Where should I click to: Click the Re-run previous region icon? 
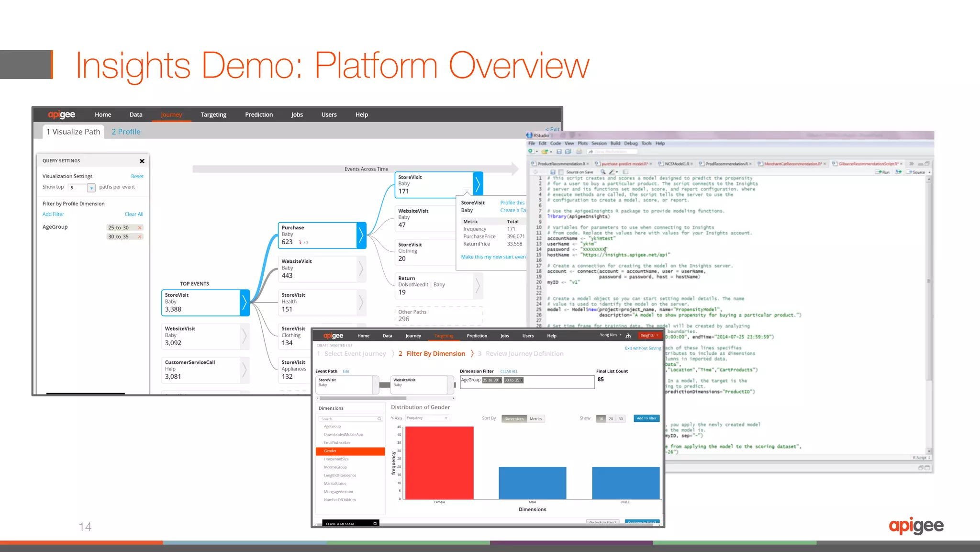(899, 172)
